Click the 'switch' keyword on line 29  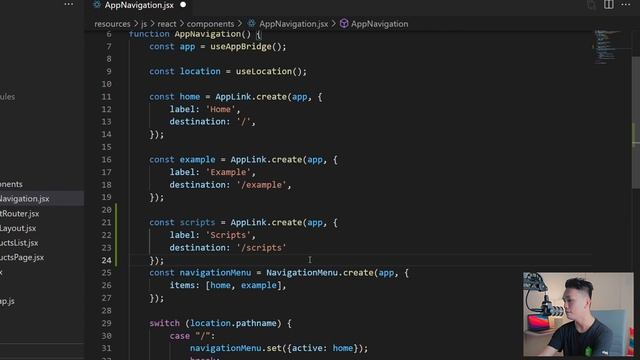pyautogui.click(x=164, y=323)
